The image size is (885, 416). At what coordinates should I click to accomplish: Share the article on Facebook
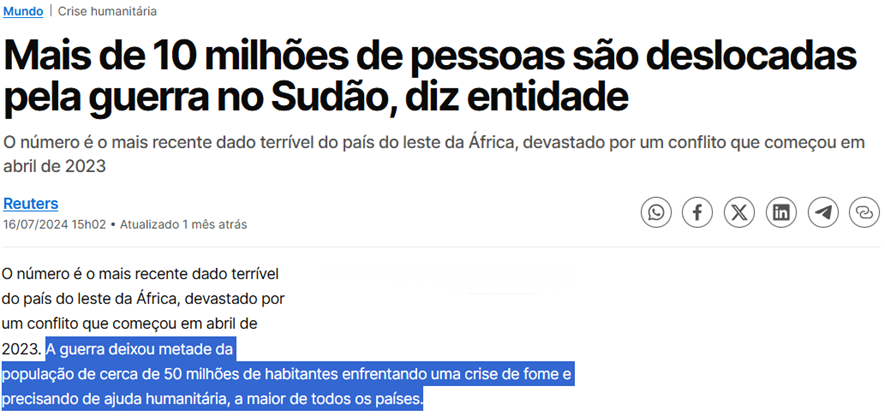(x=698, y=212)
